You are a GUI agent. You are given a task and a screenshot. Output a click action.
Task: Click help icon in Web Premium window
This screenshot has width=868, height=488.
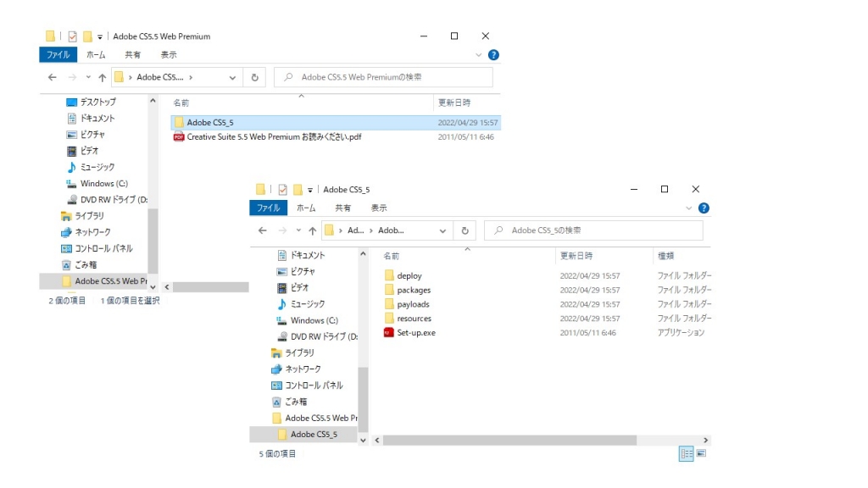(x=493, y=55)
